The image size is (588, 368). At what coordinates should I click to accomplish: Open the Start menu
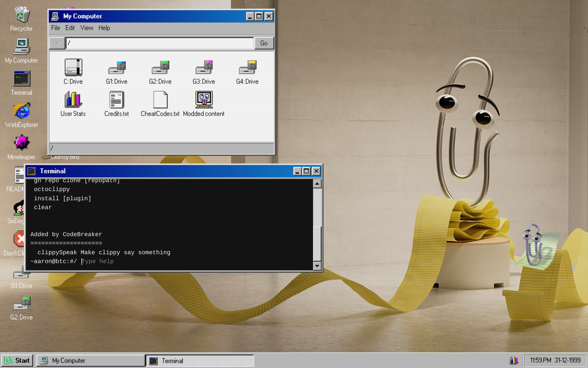(17, 360)
